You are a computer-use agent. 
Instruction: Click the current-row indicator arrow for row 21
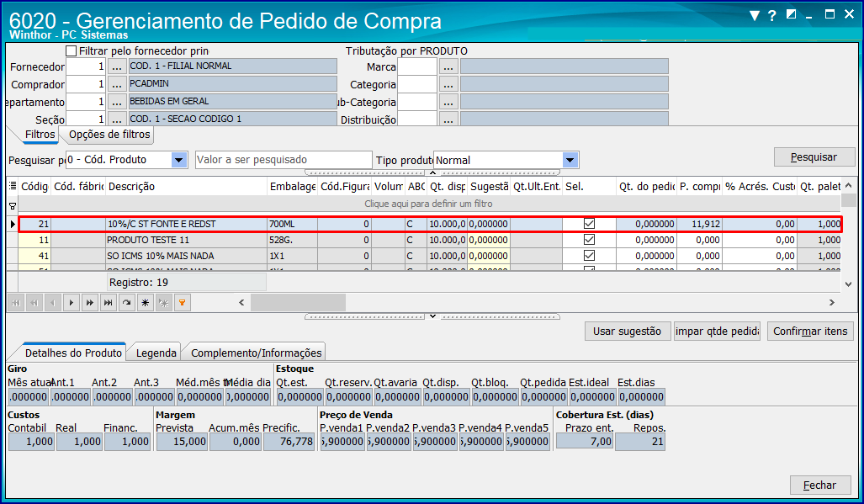tap(13, 224)
